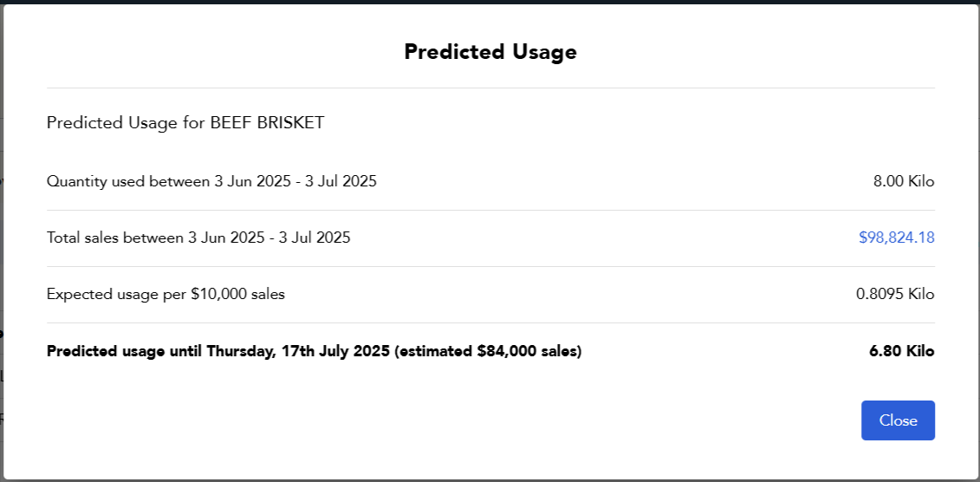Select the BEEF BRISKET item name text

[x=268, y=122]
